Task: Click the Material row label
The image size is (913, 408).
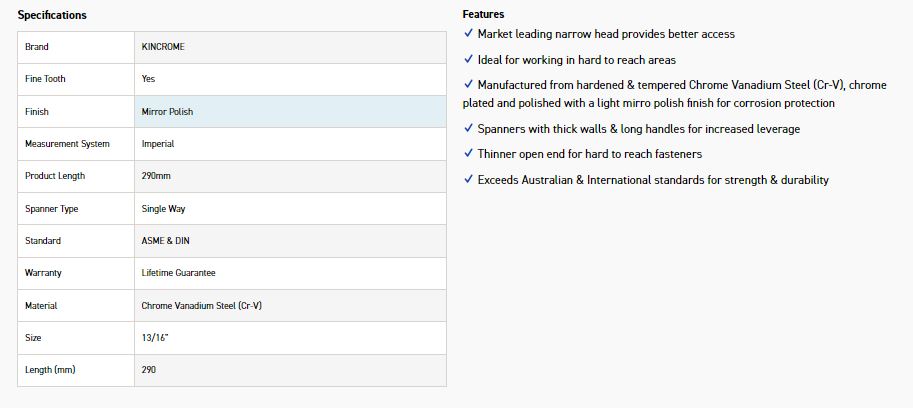Action: tap(41, 306)
